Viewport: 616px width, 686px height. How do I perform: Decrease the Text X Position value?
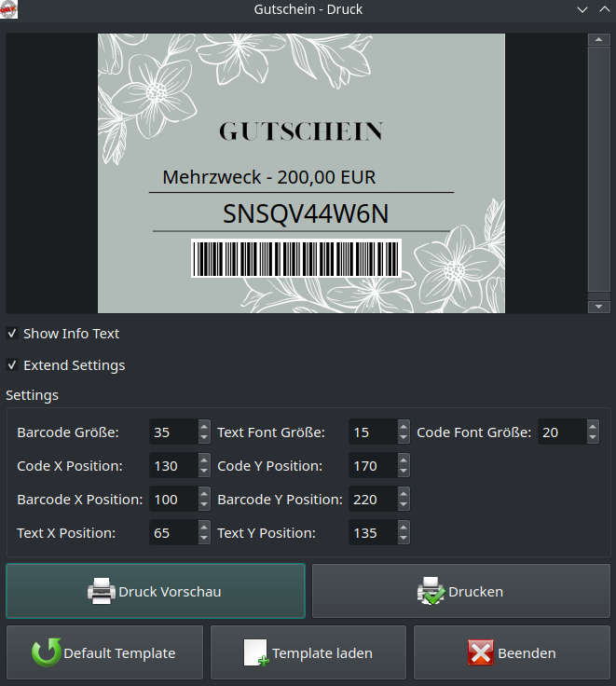(x=204, y=539)
